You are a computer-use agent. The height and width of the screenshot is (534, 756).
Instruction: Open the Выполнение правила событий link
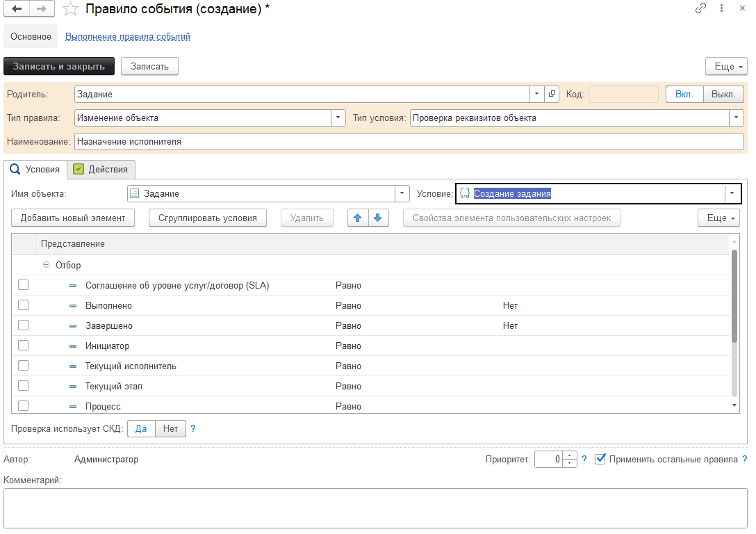coord(128,36)
